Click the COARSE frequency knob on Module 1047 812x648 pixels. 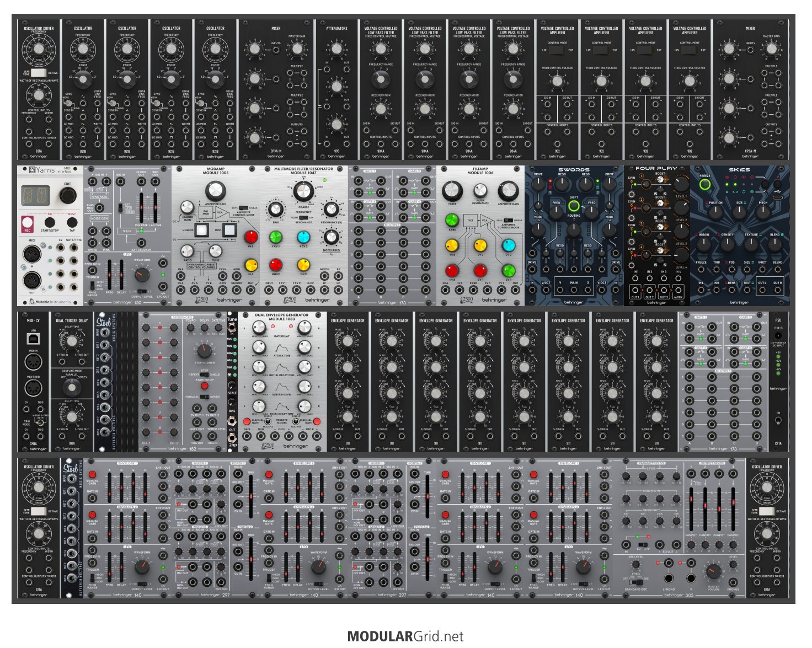click(302, 192)
